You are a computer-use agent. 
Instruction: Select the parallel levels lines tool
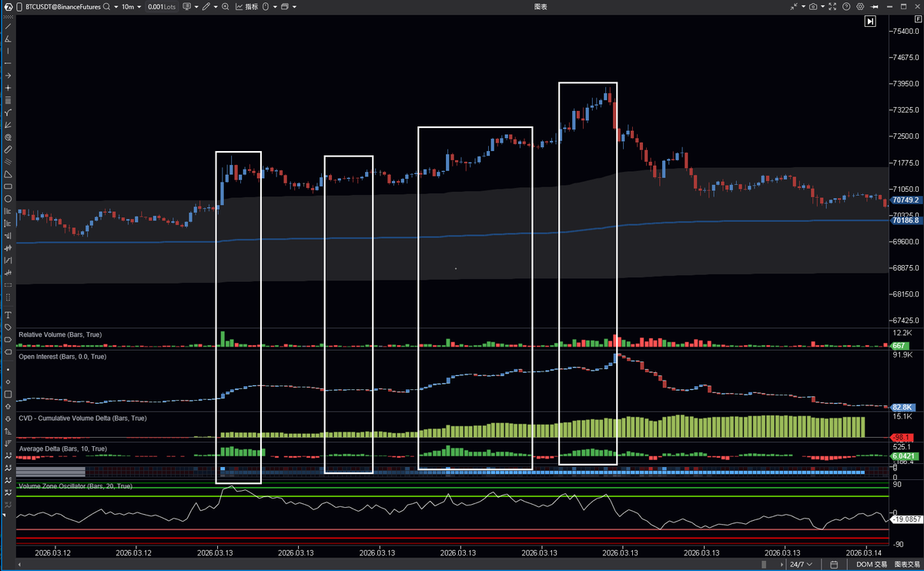[x=8, y=100]
